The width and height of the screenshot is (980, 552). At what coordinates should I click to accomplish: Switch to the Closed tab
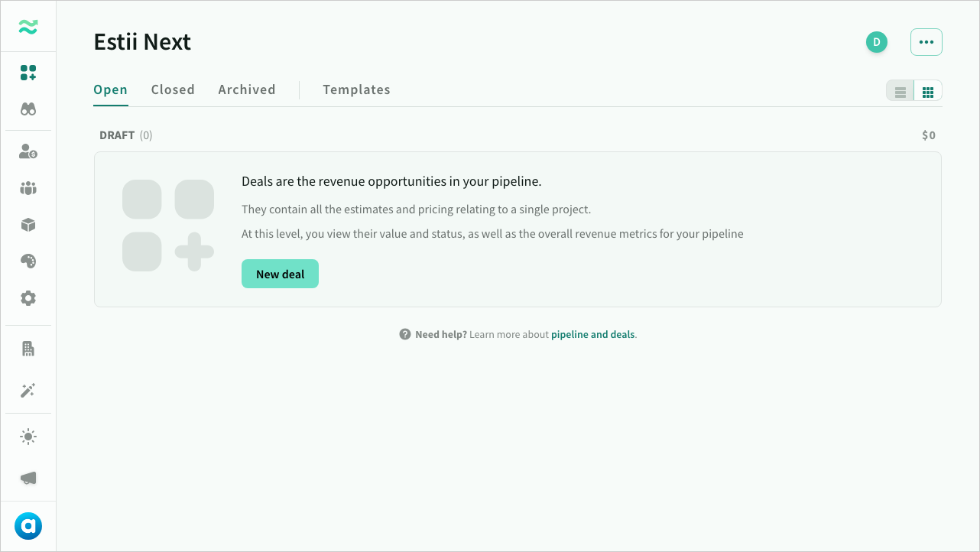(173, 89)
